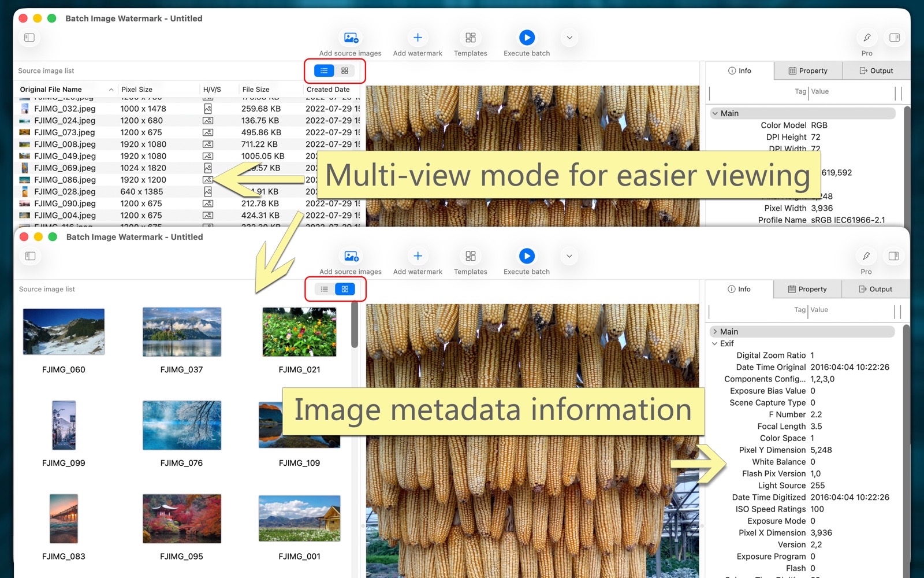Switch to list view in the lower window
The height and width of the screenshot is (578, 924).
tap(325, 289)
